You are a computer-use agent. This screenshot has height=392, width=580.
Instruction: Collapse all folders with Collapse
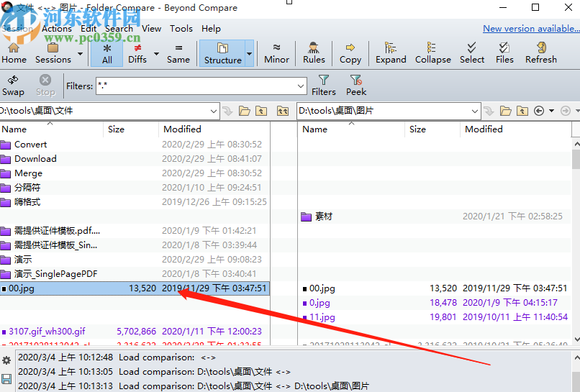pyautogui.click(x=432, y=53)
